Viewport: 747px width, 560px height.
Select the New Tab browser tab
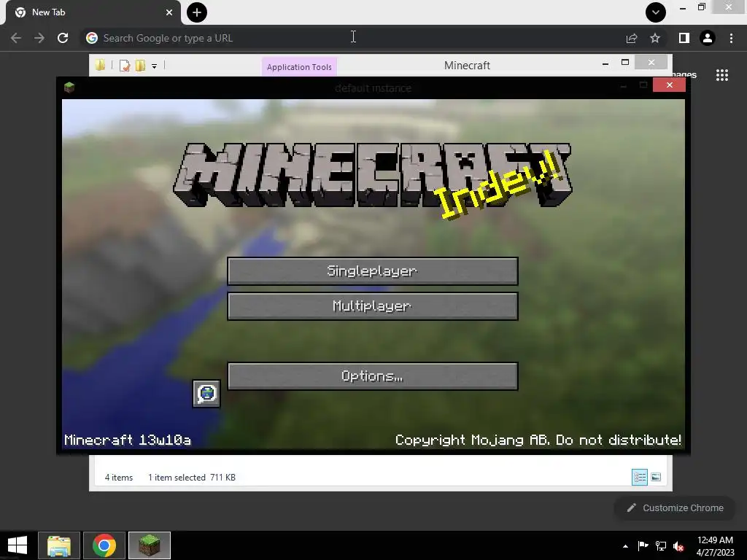(93, 12)
